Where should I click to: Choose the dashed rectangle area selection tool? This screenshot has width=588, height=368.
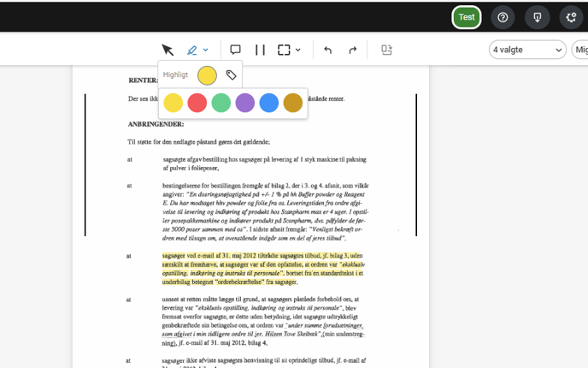coord(284,50)
